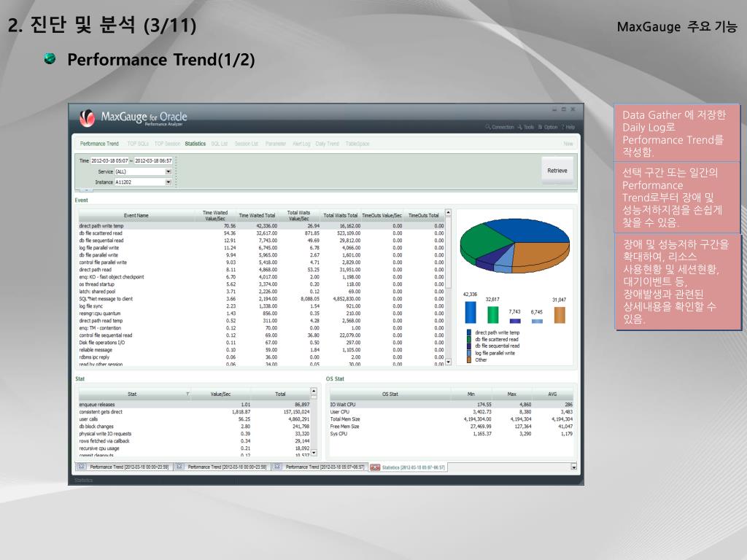The height and width of the screenshot is (560, 747).
Task: Click the orange Other legend swatch
Action: point(469,359)
